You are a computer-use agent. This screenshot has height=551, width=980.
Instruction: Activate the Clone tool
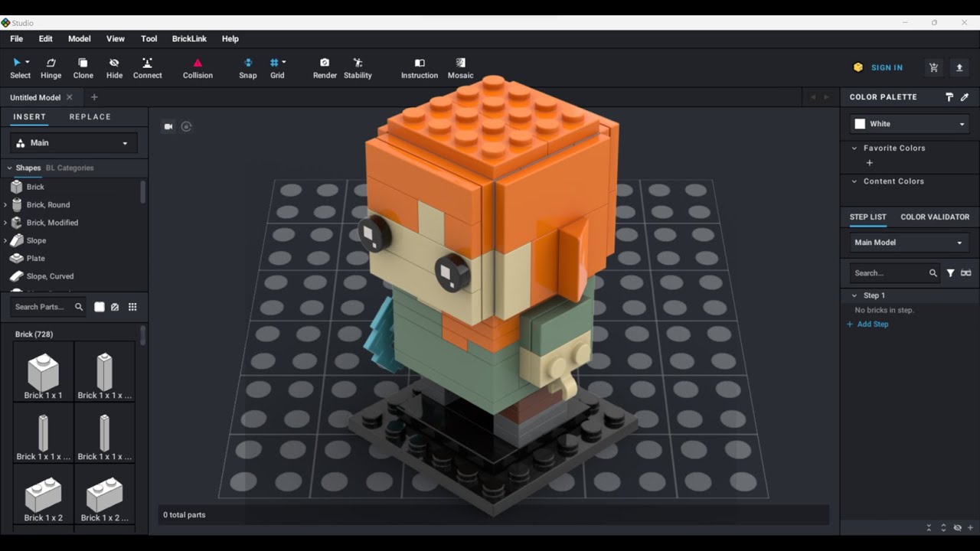(83, 68)
